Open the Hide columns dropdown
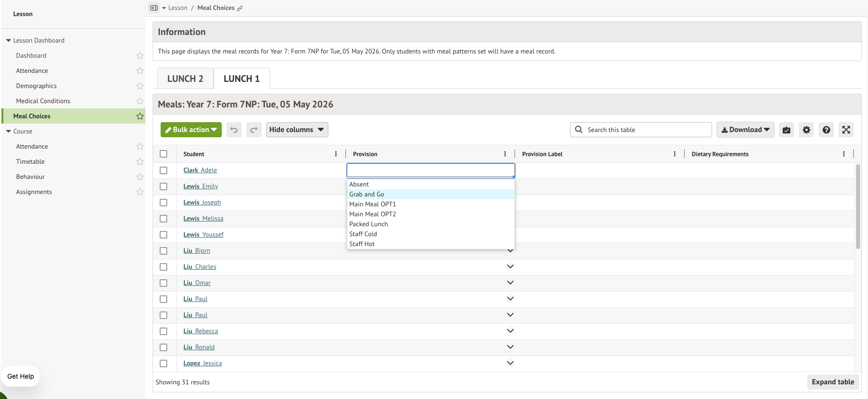Screen dimensions: 868x399 pos(297,130)
